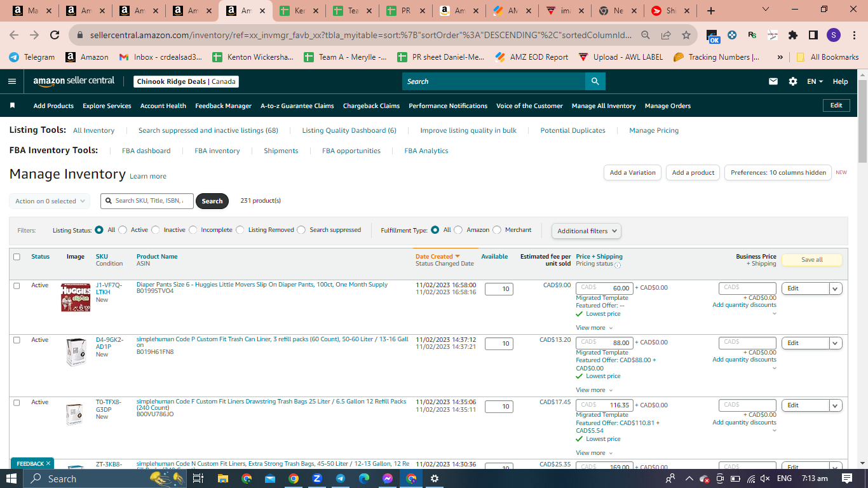Go back using the browser back arrow
The image size is (868, 488).
point(14,36)
